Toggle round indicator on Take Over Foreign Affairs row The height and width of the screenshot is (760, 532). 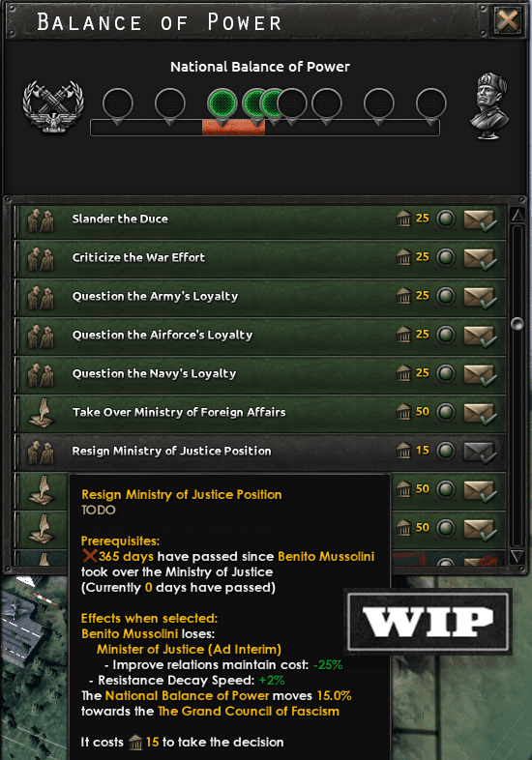(x=446, y=413)
